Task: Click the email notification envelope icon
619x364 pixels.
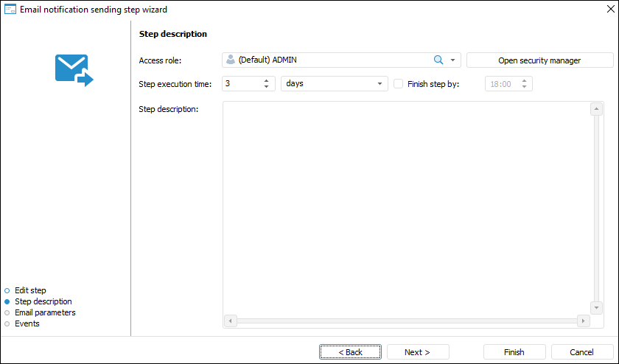Action: click(x=74, y=71)
